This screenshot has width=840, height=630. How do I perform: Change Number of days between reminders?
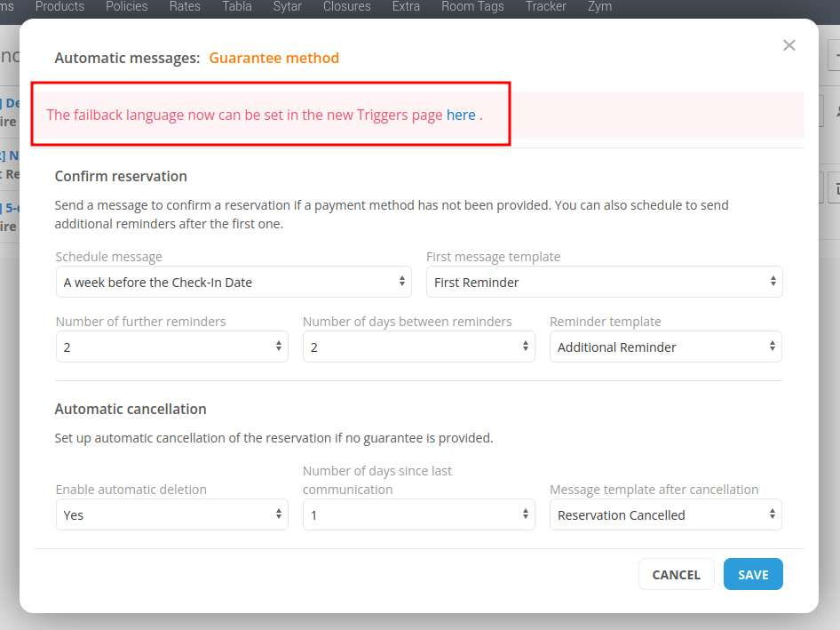click(418, 347)
